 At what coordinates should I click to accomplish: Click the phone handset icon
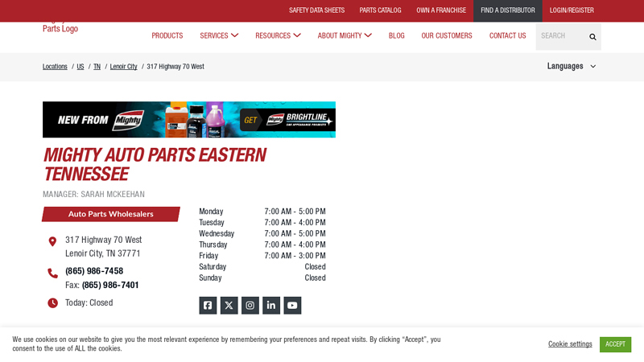[x=52, y=273]
